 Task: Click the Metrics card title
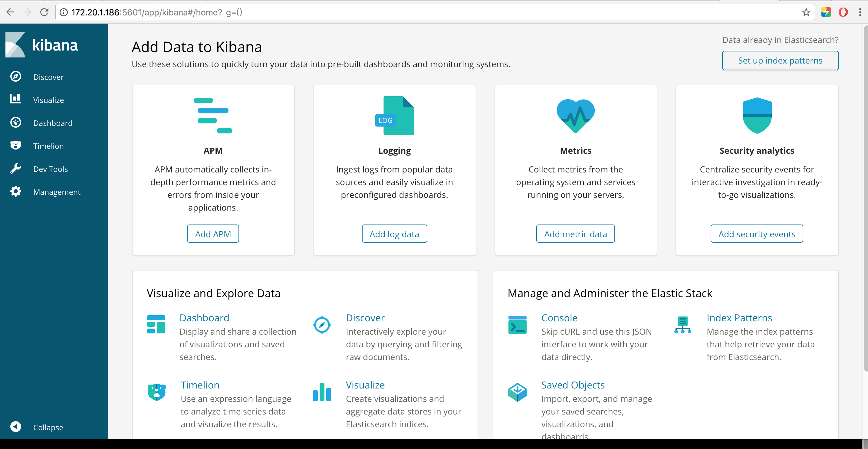(576, 151)
